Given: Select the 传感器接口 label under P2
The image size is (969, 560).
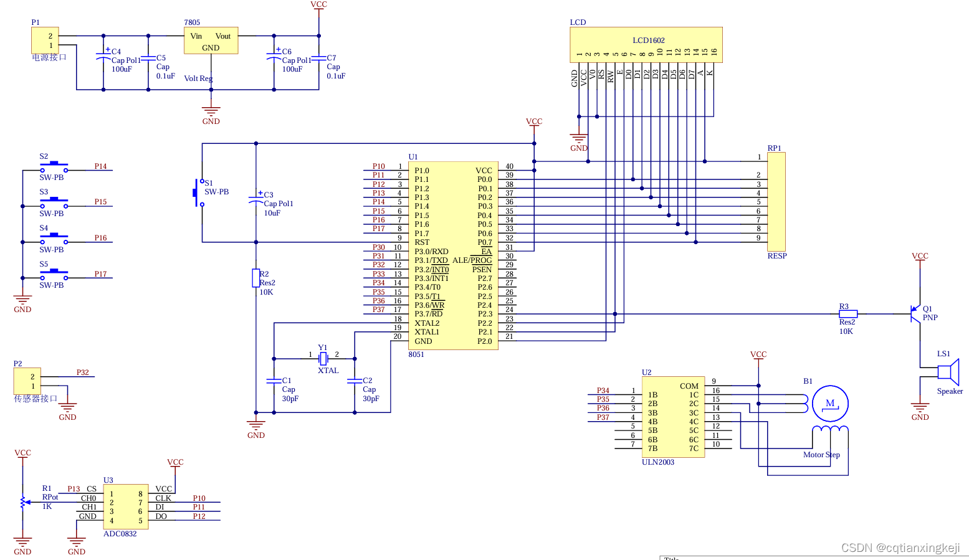Looking at the screenshot, I should tap(36, 399).
